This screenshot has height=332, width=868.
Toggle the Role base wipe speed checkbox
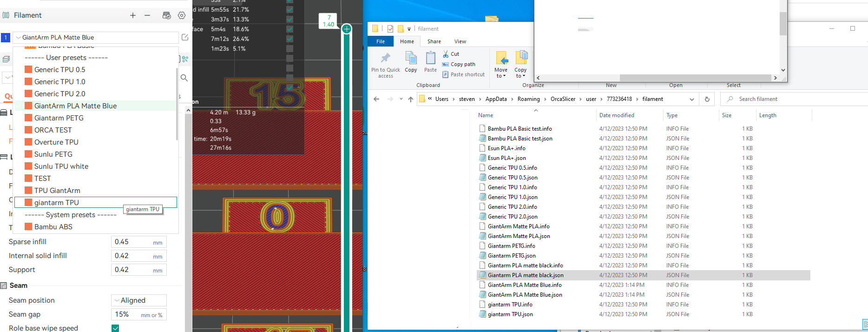click(x=115, y=328)
